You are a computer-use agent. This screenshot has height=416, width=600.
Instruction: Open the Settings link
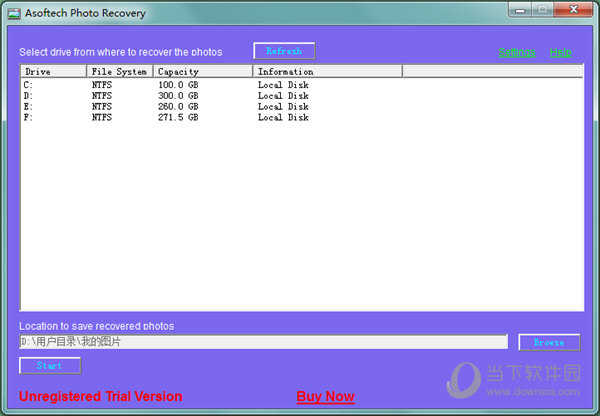coord(517,52)
